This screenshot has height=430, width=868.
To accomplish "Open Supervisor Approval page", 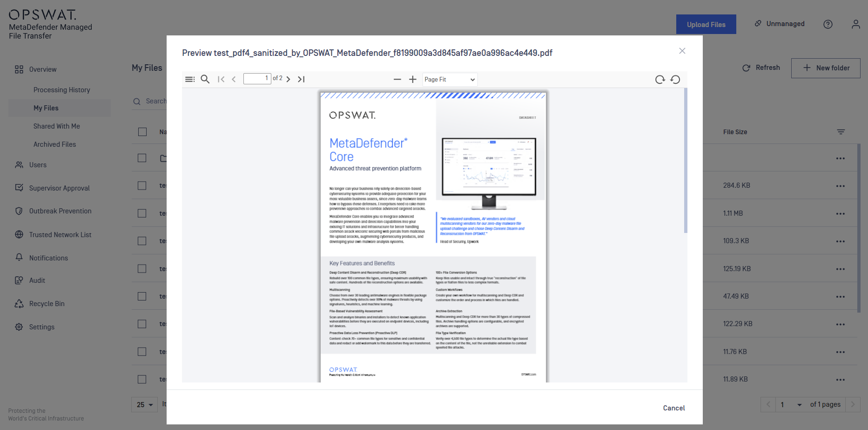I will (x=59, y=188).
